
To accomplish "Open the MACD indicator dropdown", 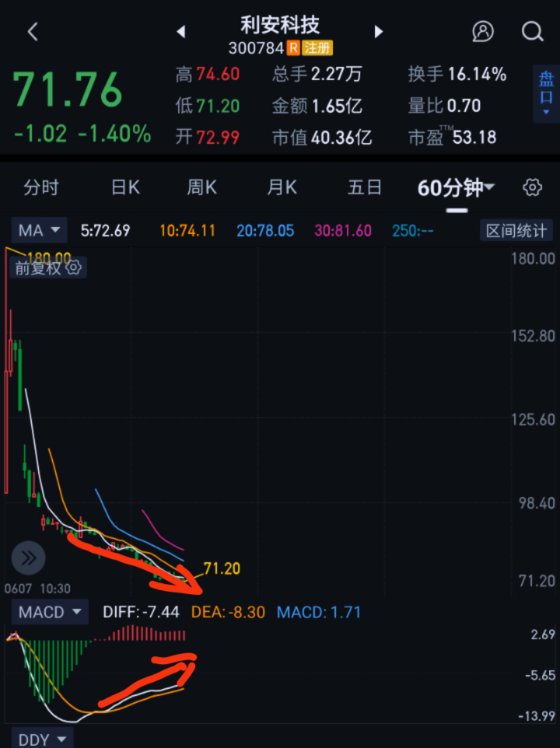I will pos(50,612).
